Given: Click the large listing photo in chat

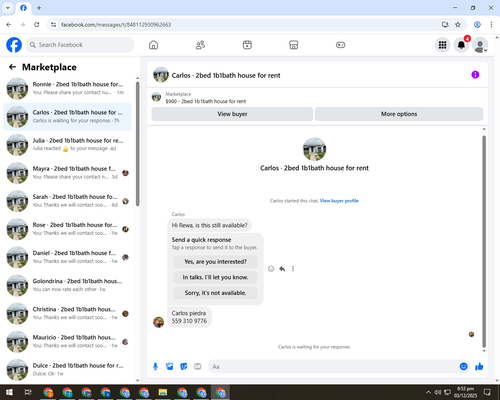Looking at the screenshot, I should pos(314,149).
